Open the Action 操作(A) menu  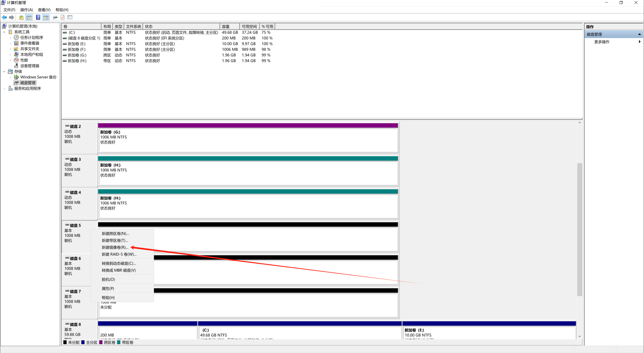(26, 10)
